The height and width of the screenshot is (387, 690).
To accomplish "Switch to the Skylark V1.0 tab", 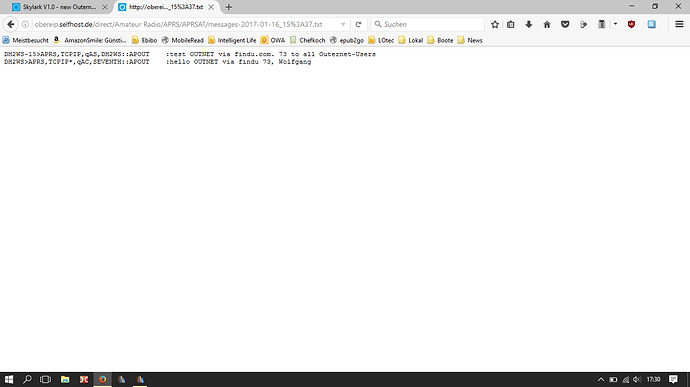I will tap(59, 7).
